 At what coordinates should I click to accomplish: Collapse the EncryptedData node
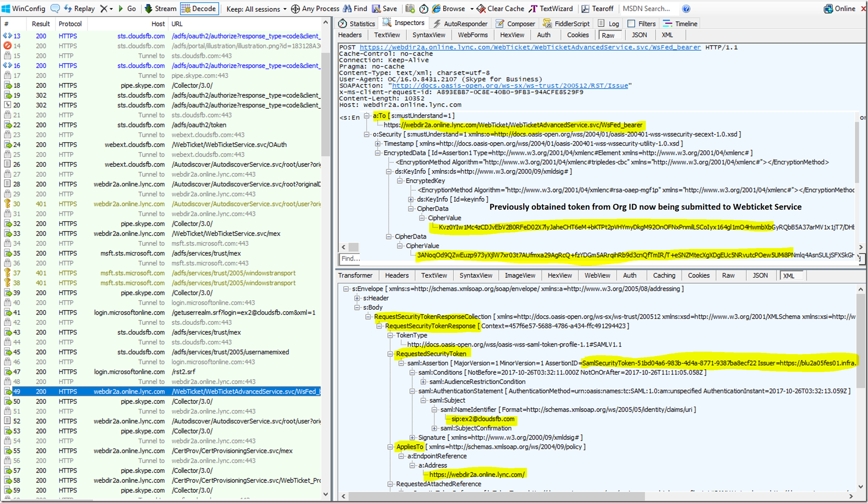point(378,153)
